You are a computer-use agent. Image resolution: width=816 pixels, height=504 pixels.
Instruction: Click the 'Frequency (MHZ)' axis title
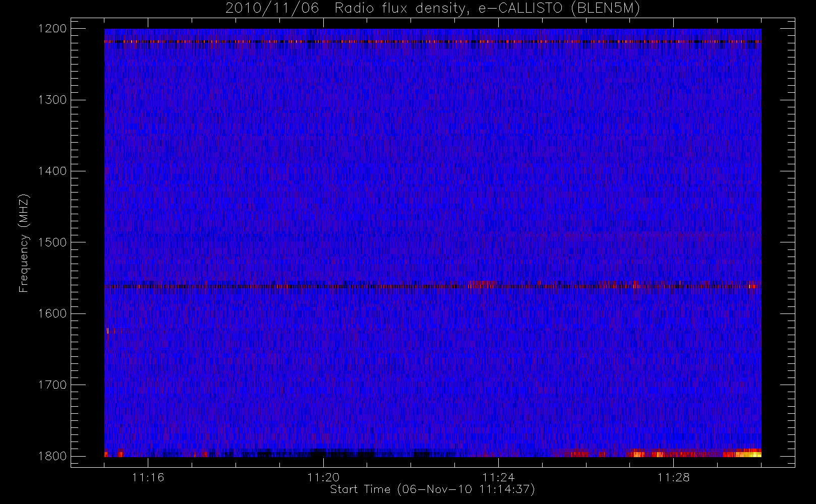pos(24,243)
